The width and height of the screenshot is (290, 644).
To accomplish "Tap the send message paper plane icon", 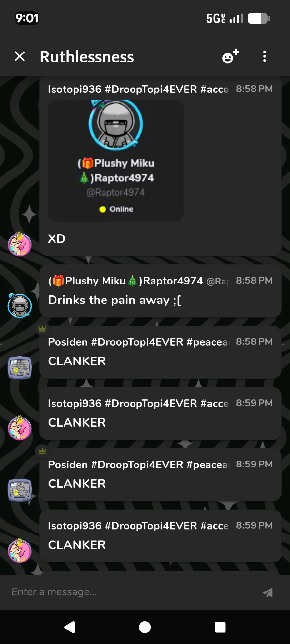I will coord(267,592).
